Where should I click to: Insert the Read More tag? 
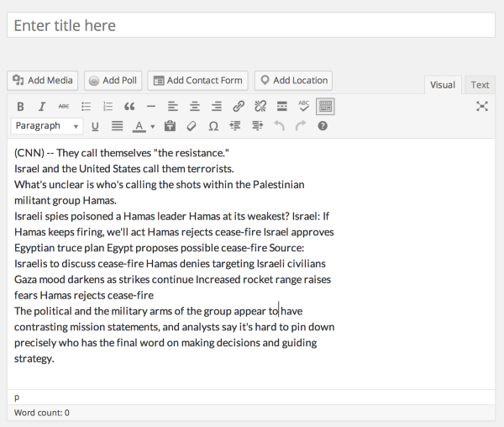tap(281, 107)
